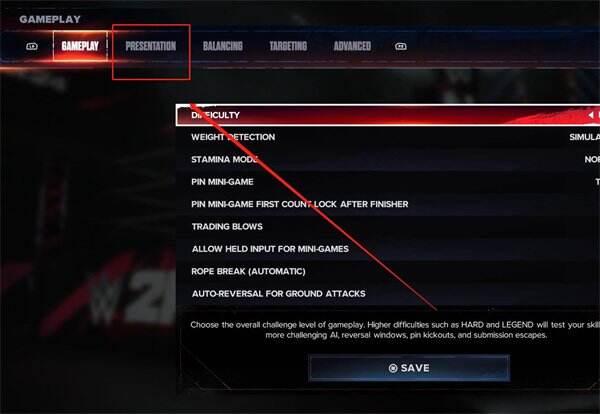Select the Advanced tab
This screenshot has width=600, height=414.
point(352,46)
